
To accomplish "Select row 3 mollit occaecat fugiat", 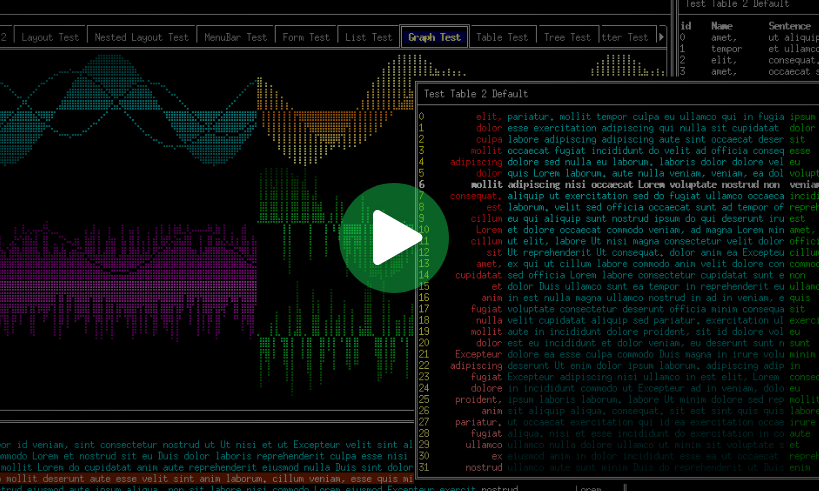I will point(618,151).
